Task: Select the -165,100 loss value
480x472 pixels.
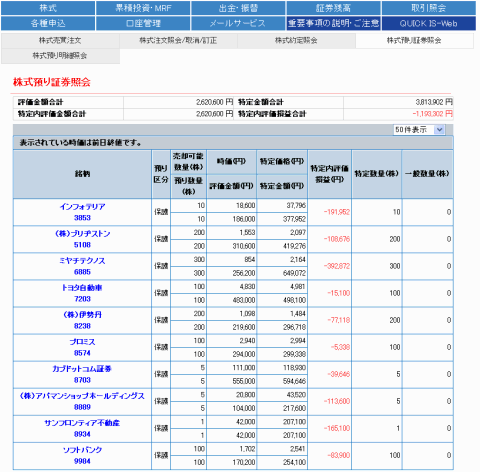Action: [337, 428]
